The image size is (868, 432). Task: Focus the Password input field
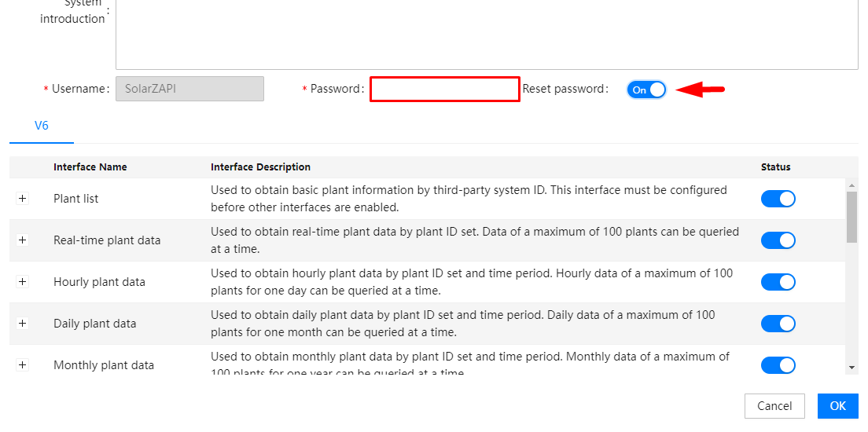[x=444, y=90]
